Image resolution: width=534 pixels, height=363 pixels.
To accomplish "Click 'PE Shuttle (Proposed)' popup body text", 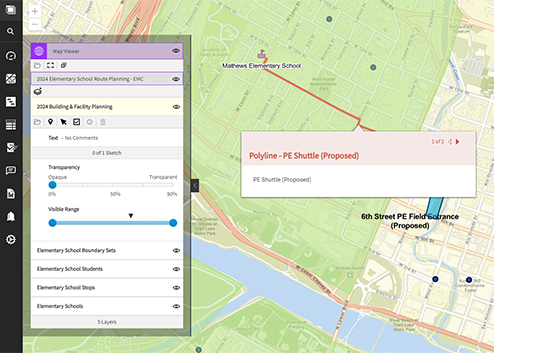I will (282, 180).
